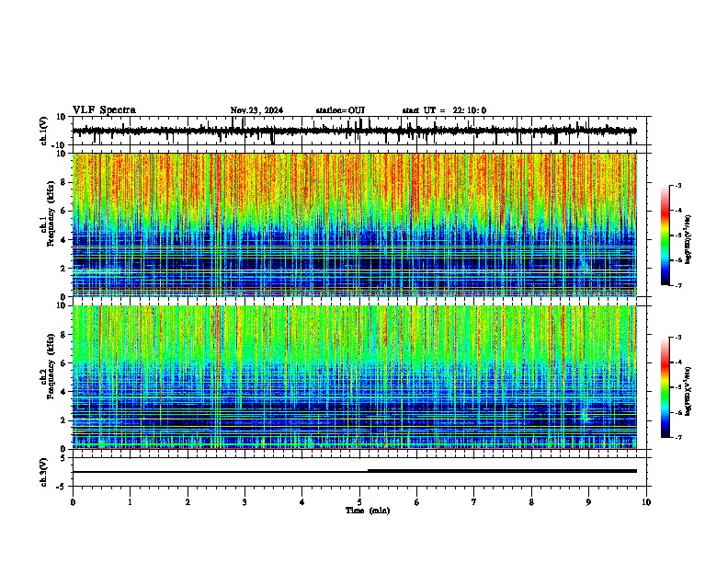Click the '0' tick on the time axis
Viewport: 728px width, 563px height.
tap(73, 502)
